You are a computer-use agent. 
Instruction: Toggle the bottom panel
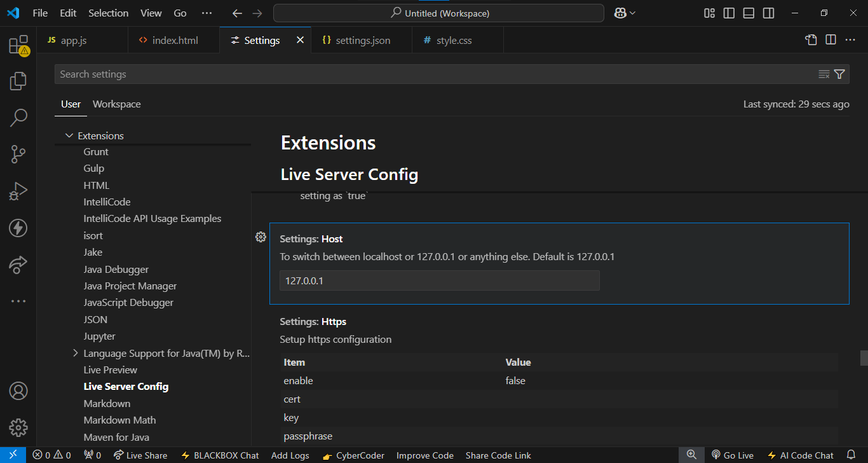[x=749, y=13]
